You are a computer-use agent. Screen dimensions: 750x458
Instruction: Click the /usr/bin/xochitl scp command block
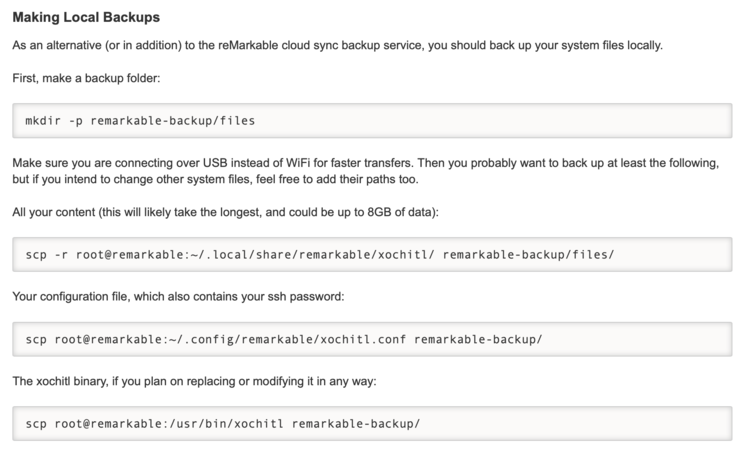(x=374, y=423)
